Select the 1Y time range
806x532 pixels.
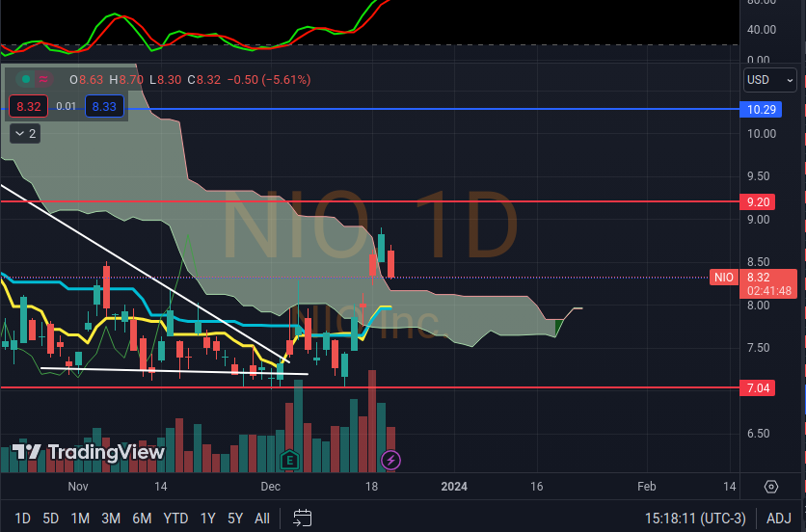[x=207, y=519]
